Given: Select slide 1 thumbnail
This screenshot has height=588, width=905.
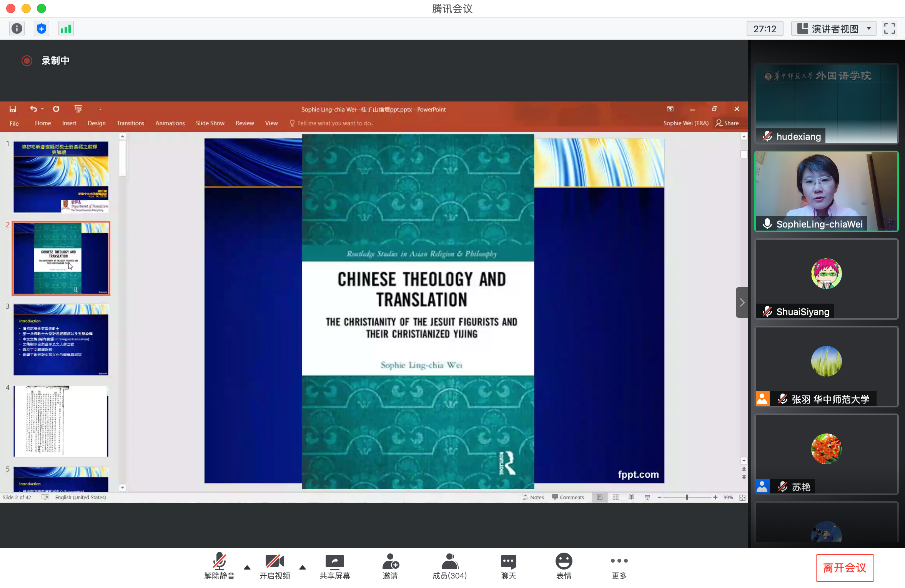Looking at the screenshot, I should (61, 177).
